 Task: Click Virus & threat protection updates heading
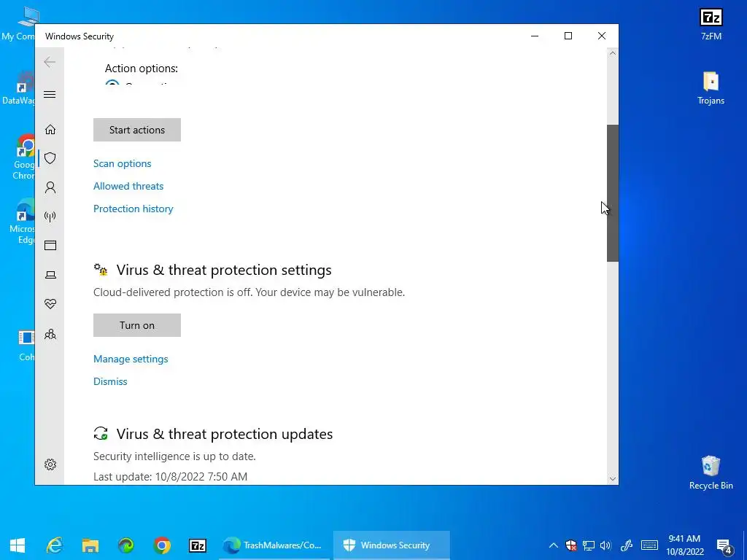click(225, 434)
